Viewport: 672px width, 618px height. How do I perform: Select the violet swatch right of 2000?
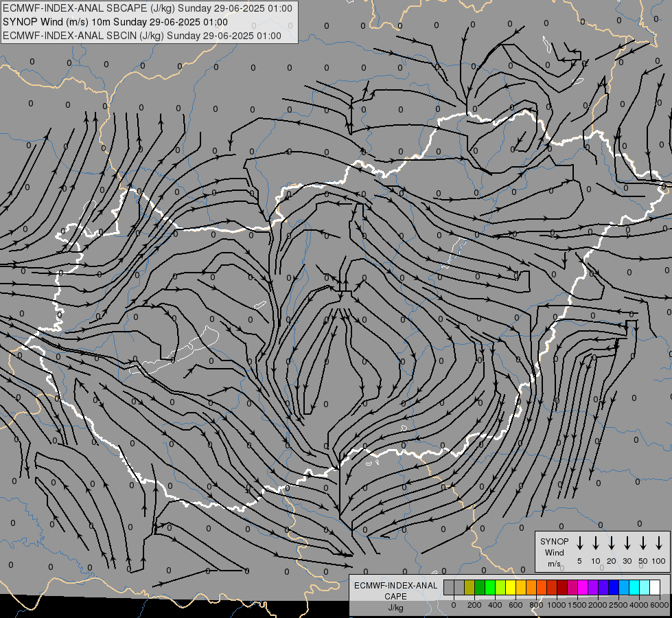point(603,587)
